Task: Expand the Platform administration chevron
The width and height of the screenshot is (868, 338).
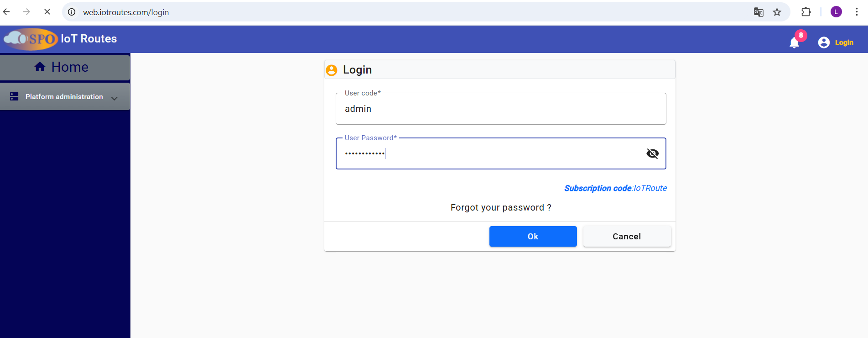Action: click(114, 98)
